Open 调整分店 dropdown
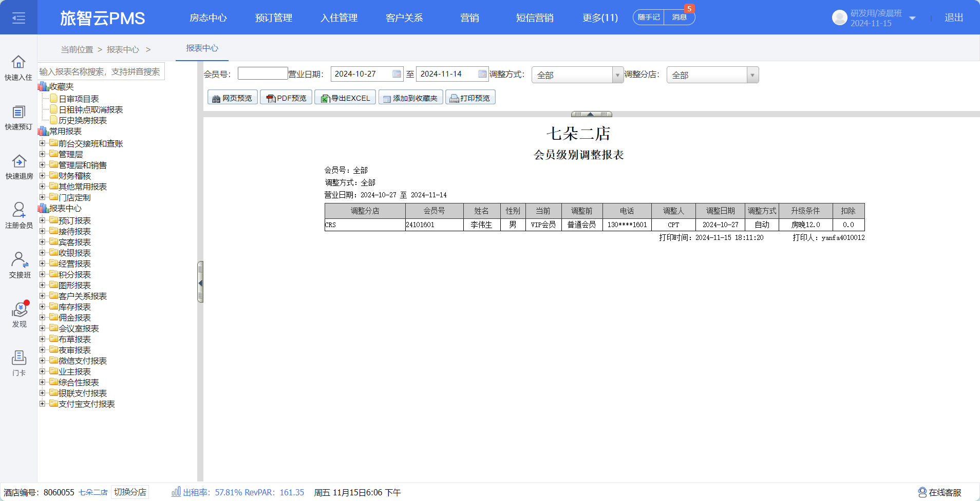Screen dimensions: 980x501 (712, 75)
